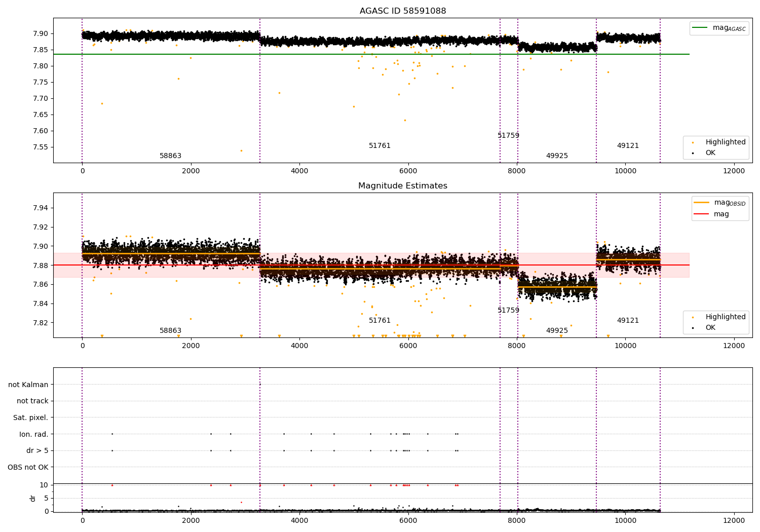Click the '10' tick on dr axis

tap(44, 485)
